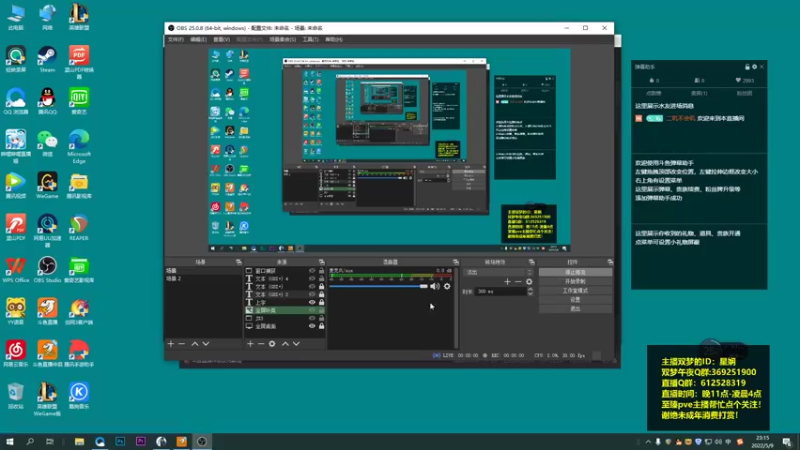Open OBS Studio desktop shortcut

[x=47, y=270]
